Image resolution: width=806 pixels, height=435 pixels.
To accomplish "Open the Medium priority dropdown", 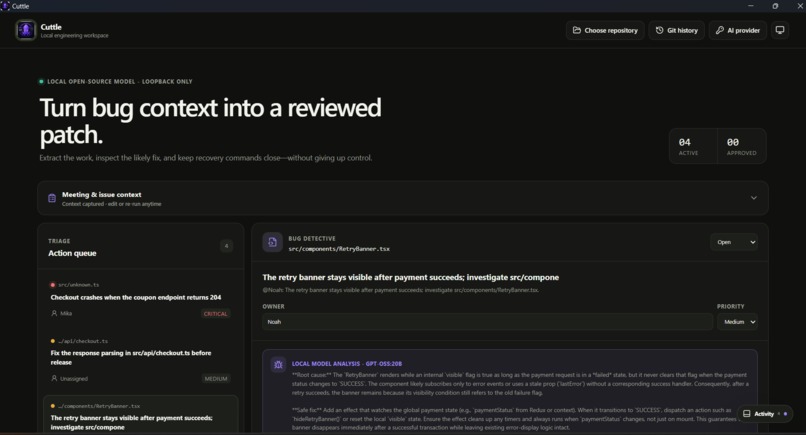I will pyautogui.click(x=737, y=322).
